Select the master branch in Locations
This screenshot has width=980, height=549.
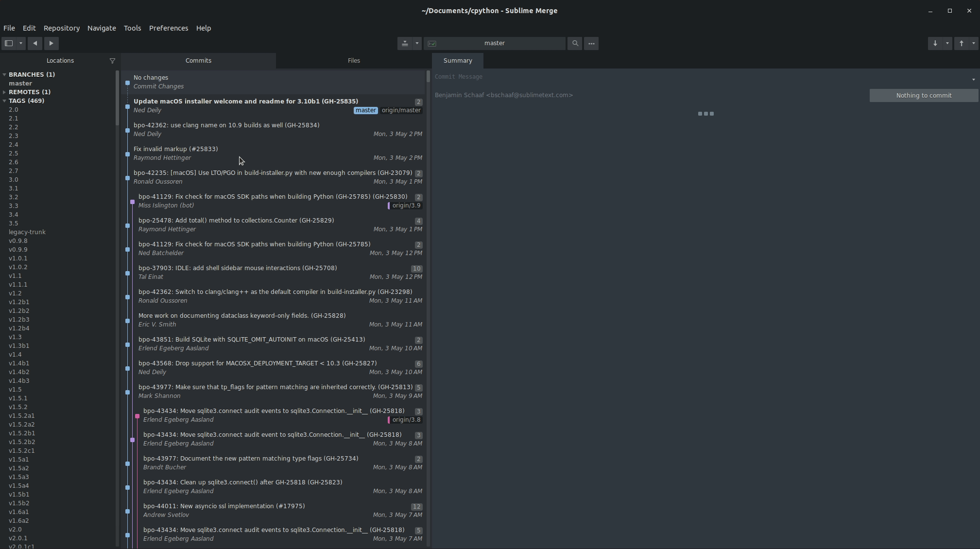pyautogui.click(x=20, y=83)
